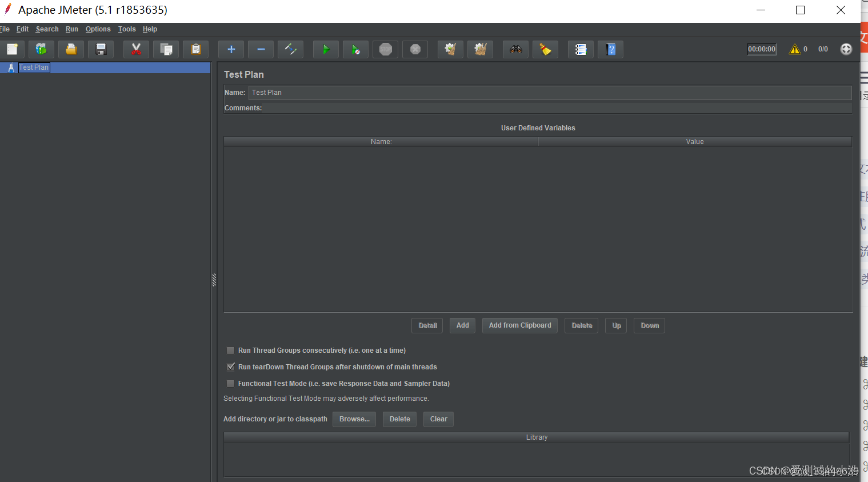
Task: Click into the Comments field
Action: (x=557, y=108)
